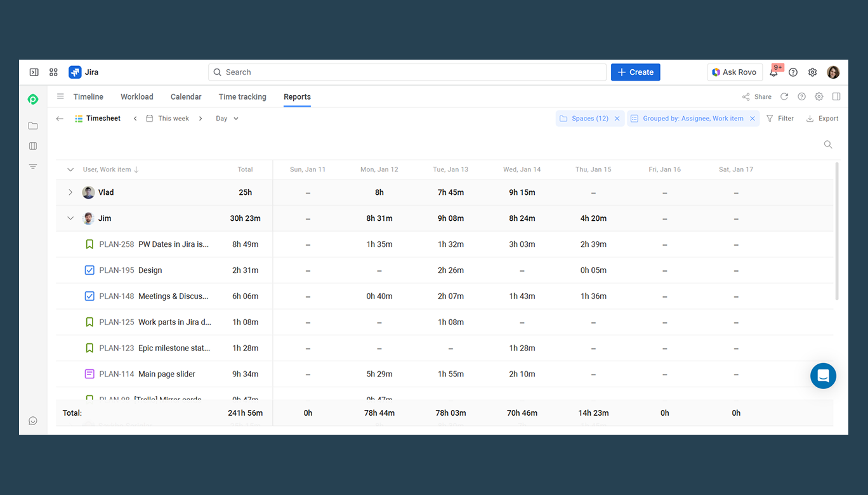Click the table's vertical scrollbar

click(x=837, y=230)
